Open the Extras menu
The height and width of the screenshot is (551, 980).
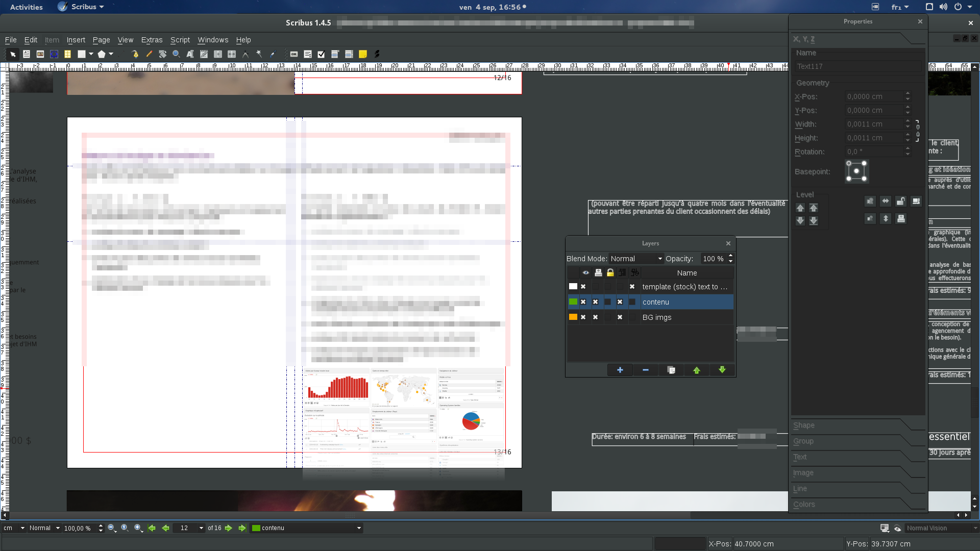point(152,40)
